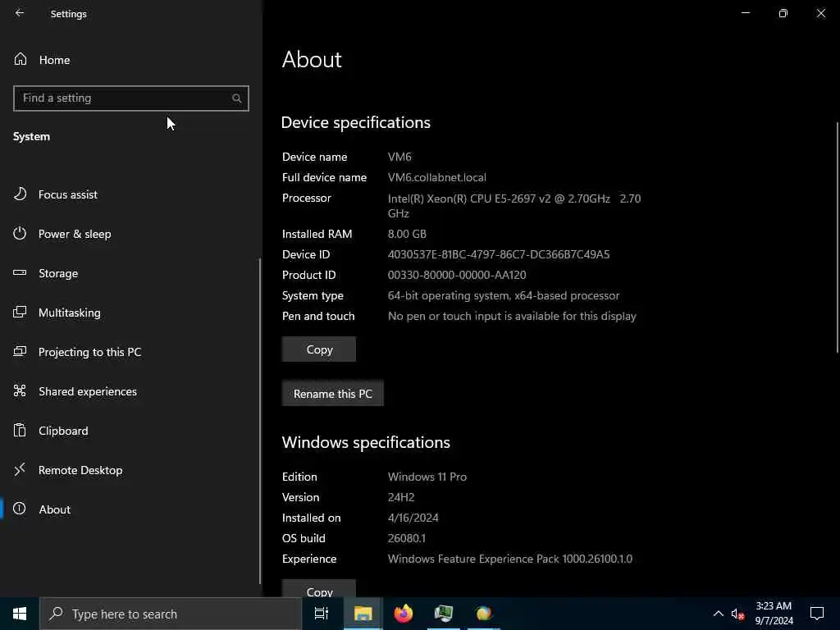Open the round globe app on taskbar

[484, 614]
